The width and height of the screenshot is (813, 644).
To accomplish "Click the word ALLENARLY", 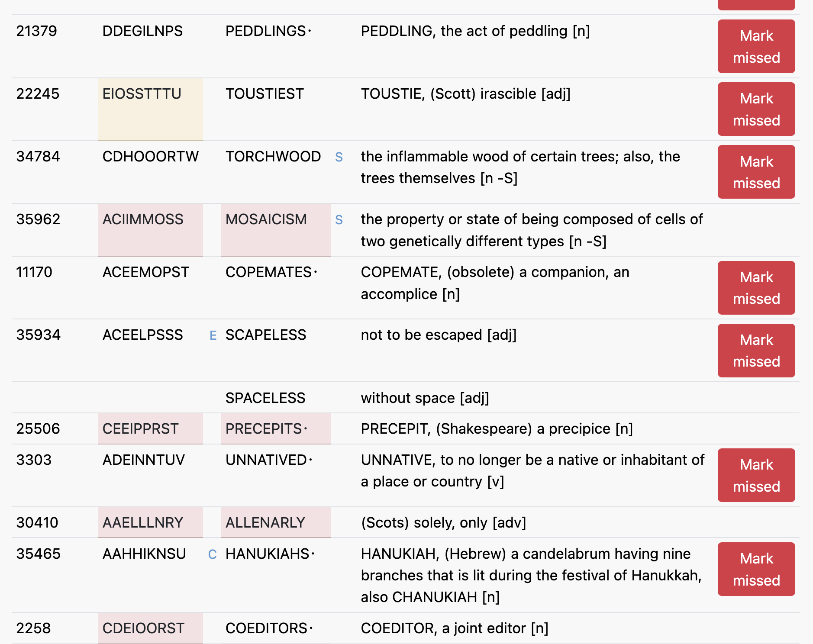I will (265, 523).
